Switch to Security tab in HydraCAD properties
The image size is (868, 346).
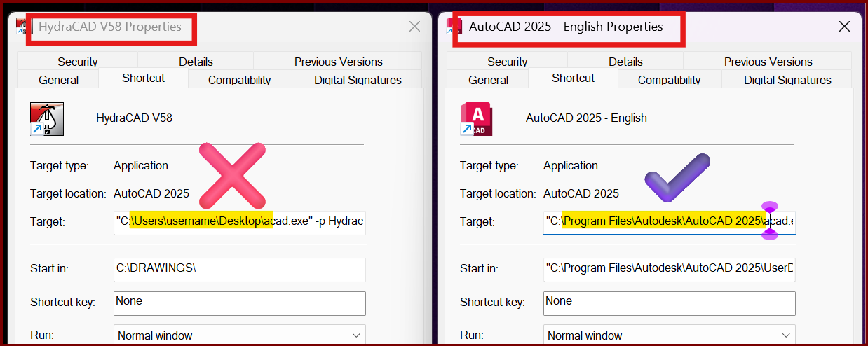(x=77, y=62)
